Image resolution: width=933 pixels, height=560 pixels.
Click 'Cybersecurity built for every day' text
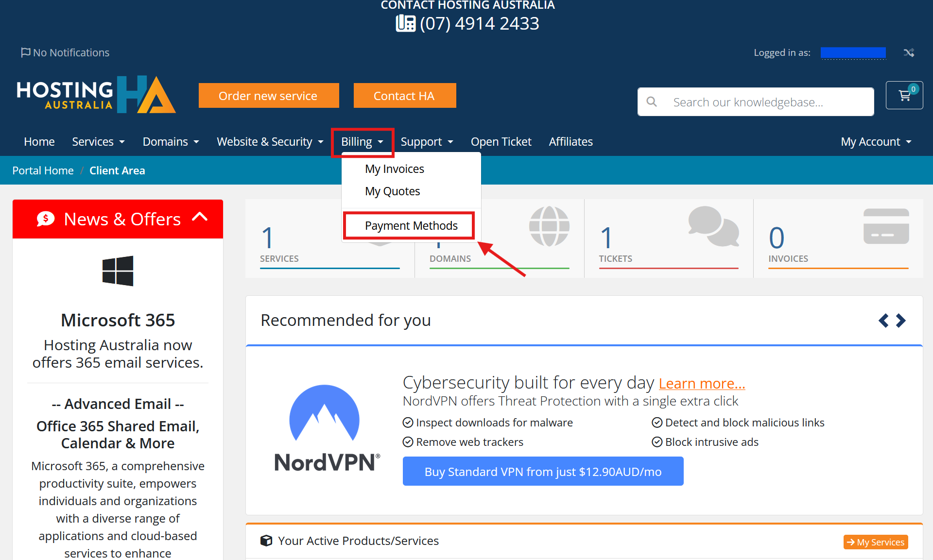pos(529,383)
